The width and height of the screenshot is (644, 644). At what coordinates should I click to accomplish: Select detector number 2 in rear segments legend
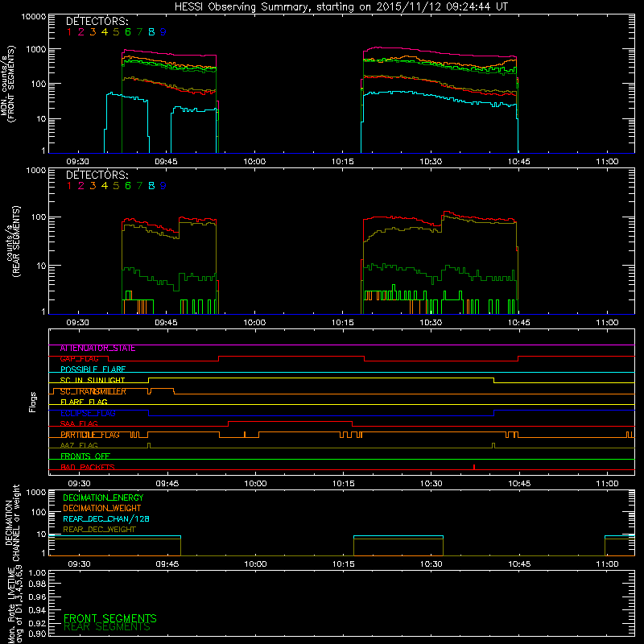coord(81,186)
